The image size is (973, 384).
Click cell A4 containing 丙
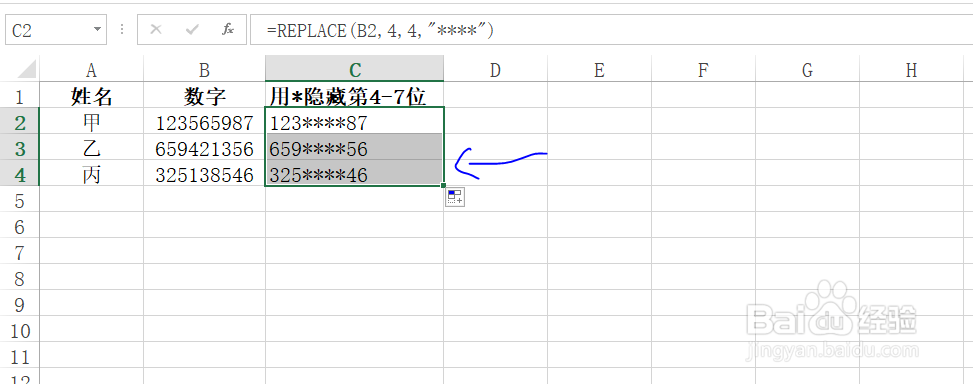coord(91,174)
